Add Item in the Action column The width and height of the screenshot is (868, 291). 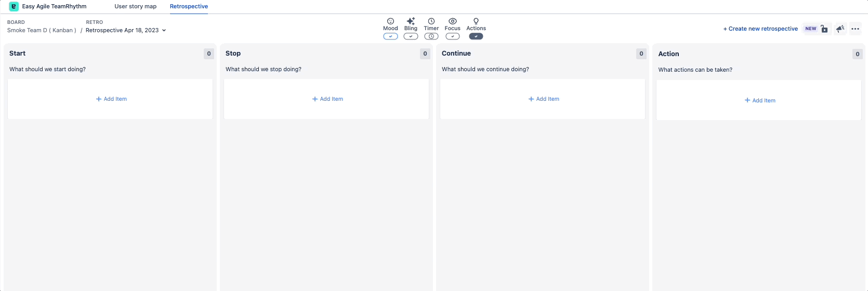(x=760, y=100)
